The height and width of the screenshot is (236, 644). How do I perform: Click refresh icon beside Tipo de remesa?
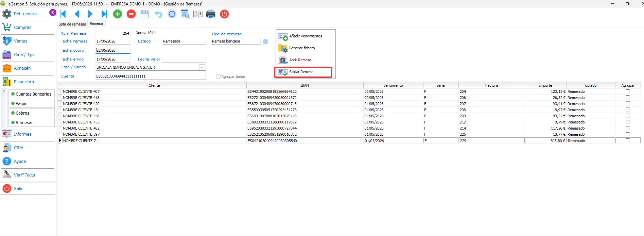pyautogui.click(x=265, y=41)
